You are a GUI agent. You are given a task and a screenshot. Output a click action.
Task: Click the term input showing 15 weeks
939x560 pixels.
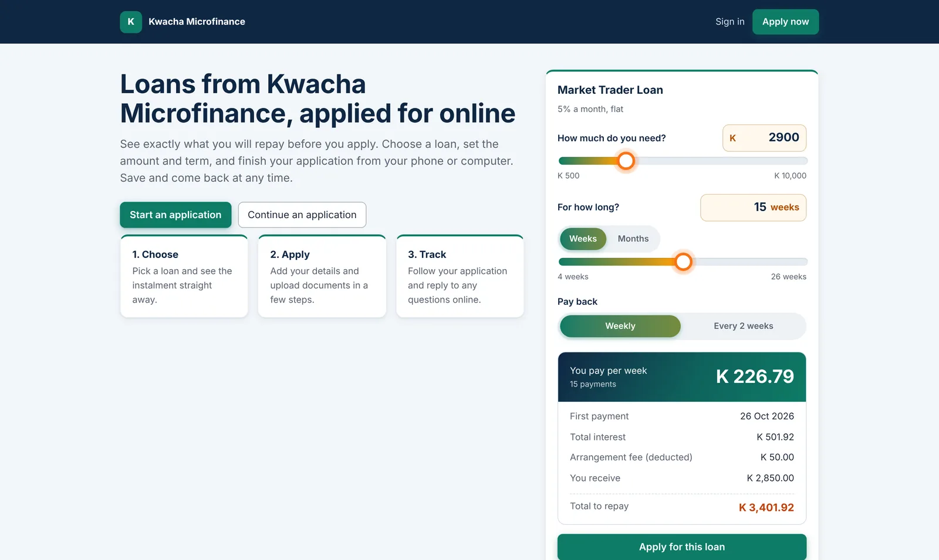tap(753, 208)
